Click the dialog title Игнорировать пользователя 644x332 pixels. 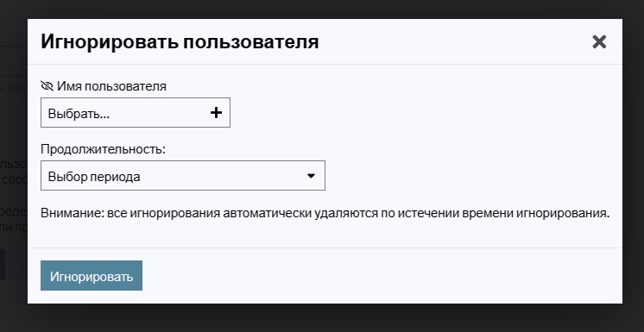tap(180, 42)
